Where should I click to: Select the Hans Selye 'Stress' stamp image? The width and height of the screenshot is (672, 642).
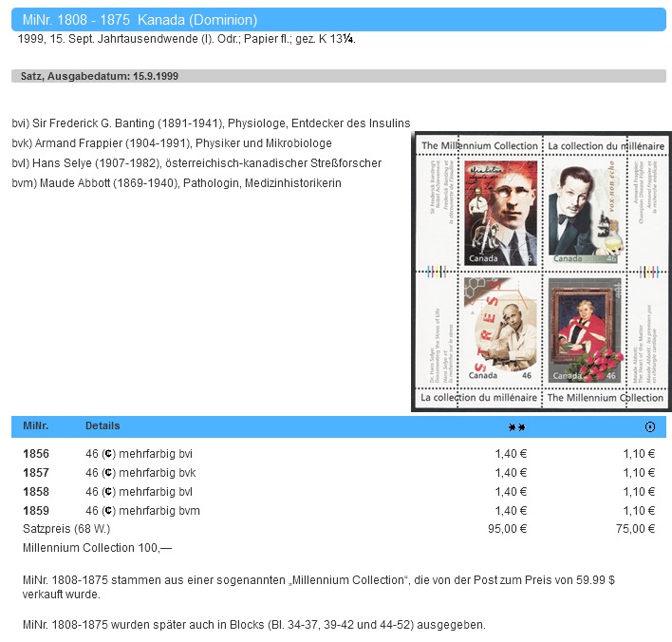pyautogui.click(x=500, y=329)
